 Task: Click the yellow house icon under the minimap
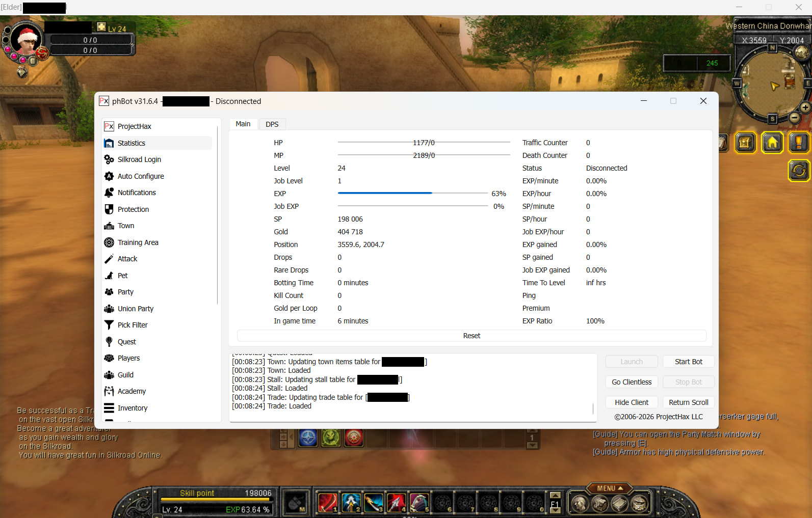coord(772,143)
